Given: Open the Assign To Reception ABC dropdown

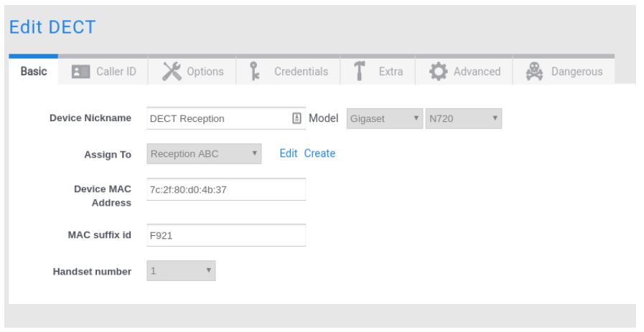Looking at the screenshot, I should (204, 153).
